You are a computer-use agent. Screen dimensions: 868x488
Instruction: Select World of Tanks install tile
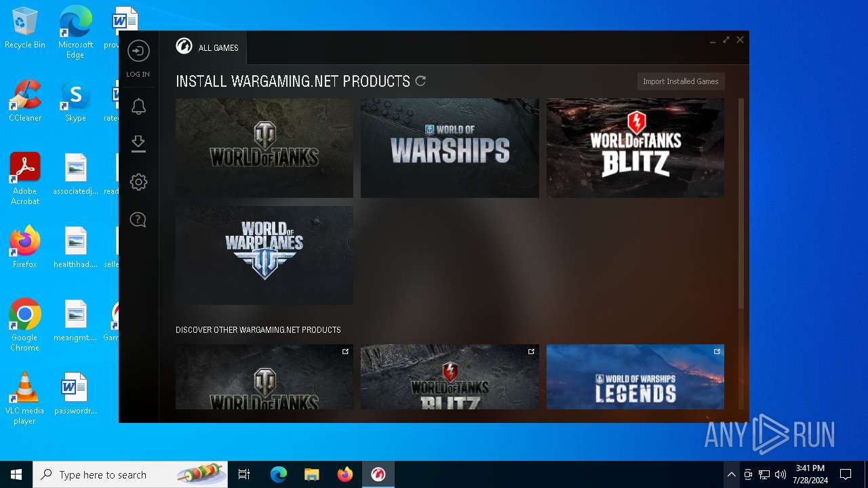tap(264, 148)
